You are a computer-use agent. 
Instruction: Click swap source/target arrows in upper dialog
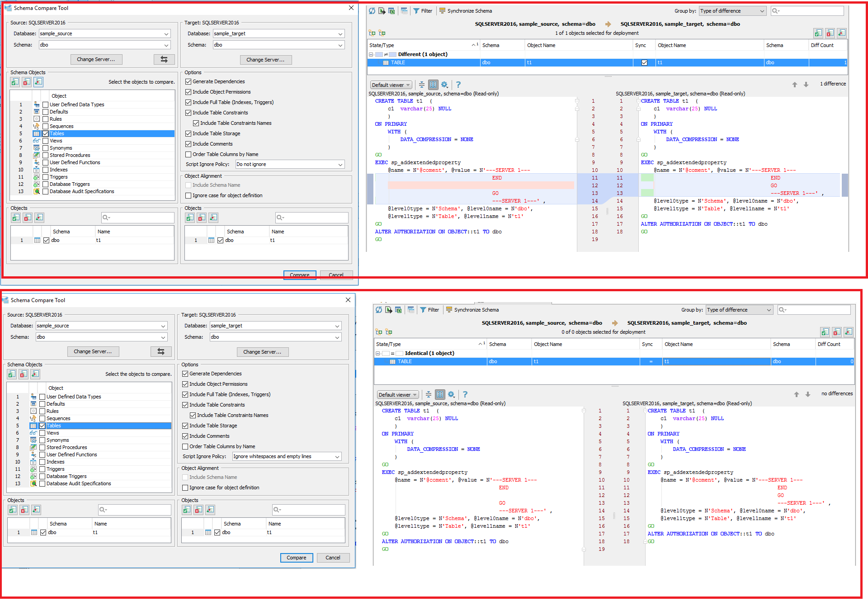point(164,59)
